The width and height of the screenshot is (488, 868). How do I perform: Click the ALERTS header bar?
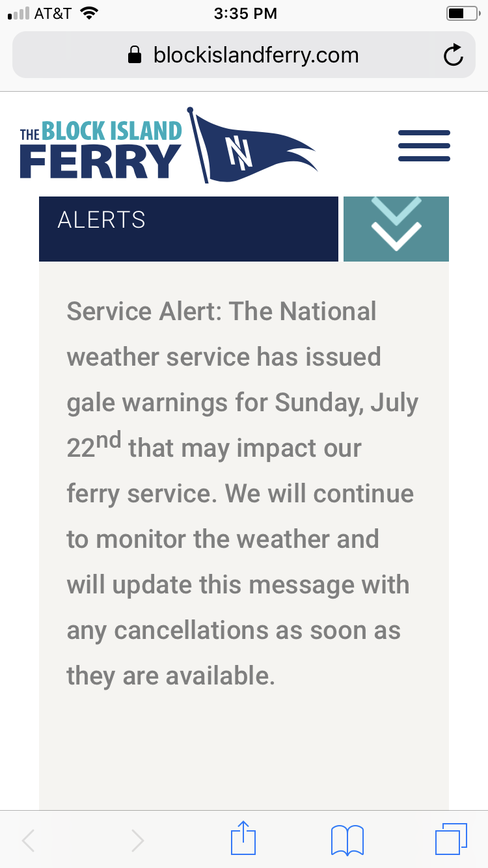[188, 229]
